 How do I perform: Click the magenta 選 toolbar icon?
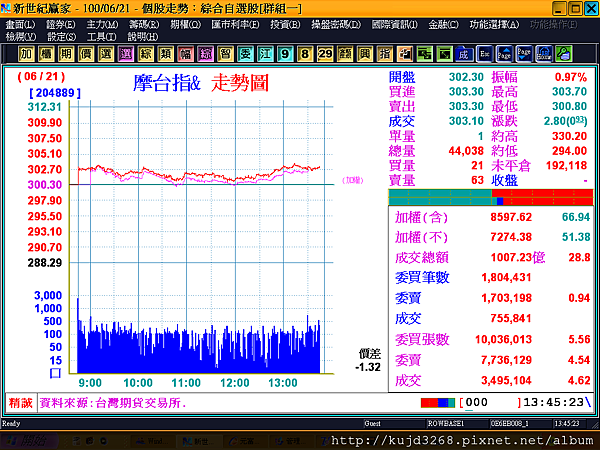[126, 54]
